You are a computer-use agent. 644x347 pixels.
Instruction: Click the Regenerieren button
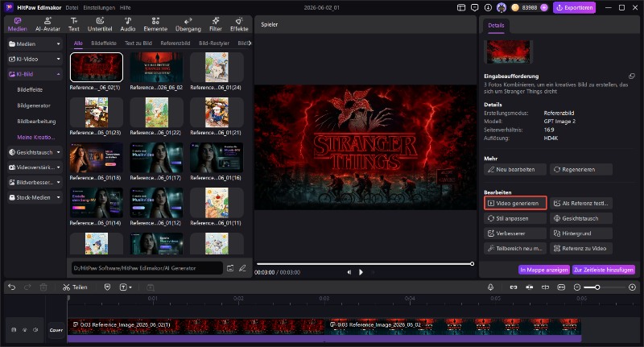[581, 169]
